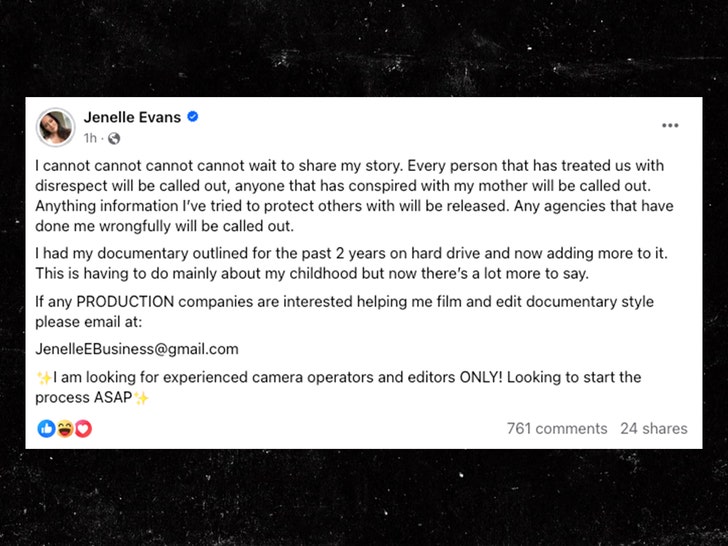728x546 pixels.
Task: Click the blue verified badge beside Jenelle Evans
Action: tap(192, 117)
